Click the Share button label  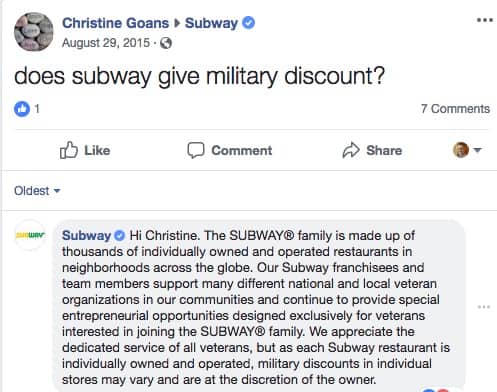tap(384, 150)
